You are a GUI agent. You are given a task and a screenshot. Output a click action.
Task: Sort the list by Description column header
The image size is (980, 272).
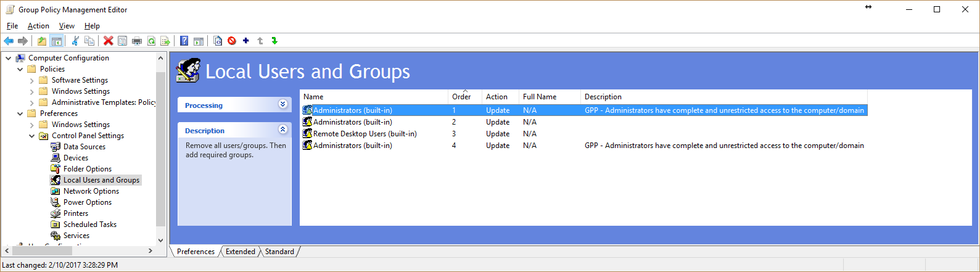tap(724, 97)
